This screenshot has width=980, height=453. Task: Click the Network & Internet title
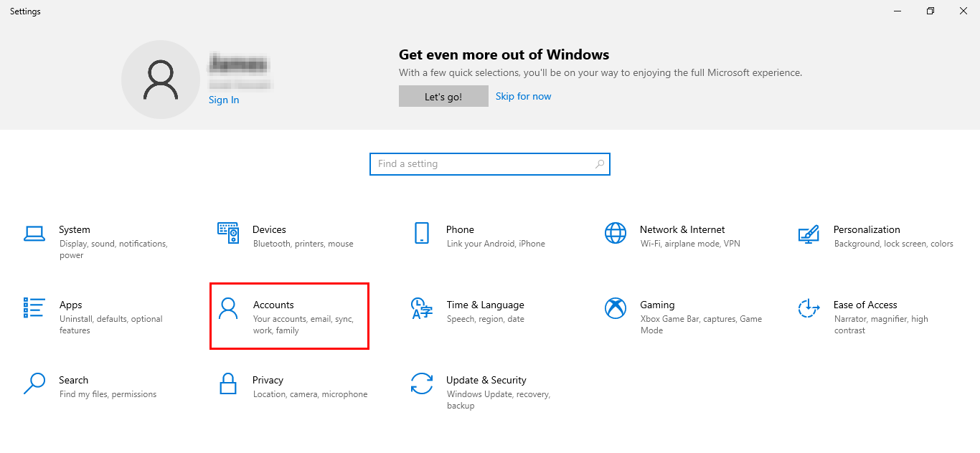682,229
